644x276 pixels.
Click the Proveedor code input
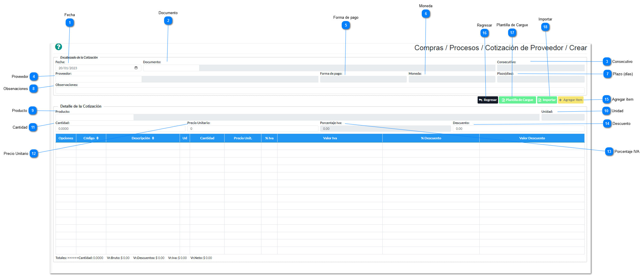pyautogui.click(x=98, y=79)
